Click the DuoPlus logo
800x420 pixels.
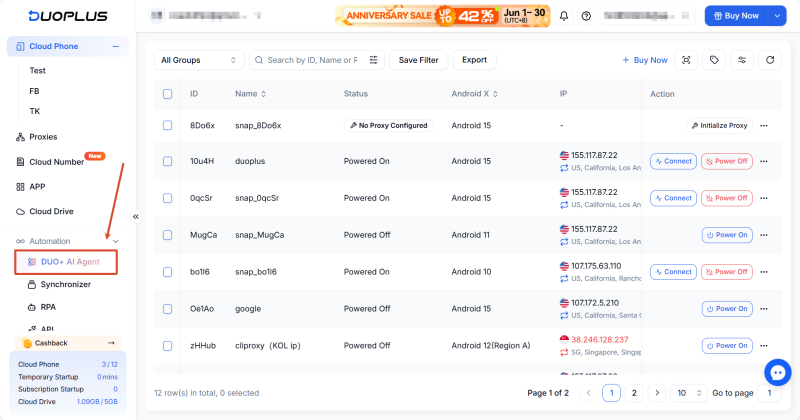pyautogui.click(x=68, y=16)
